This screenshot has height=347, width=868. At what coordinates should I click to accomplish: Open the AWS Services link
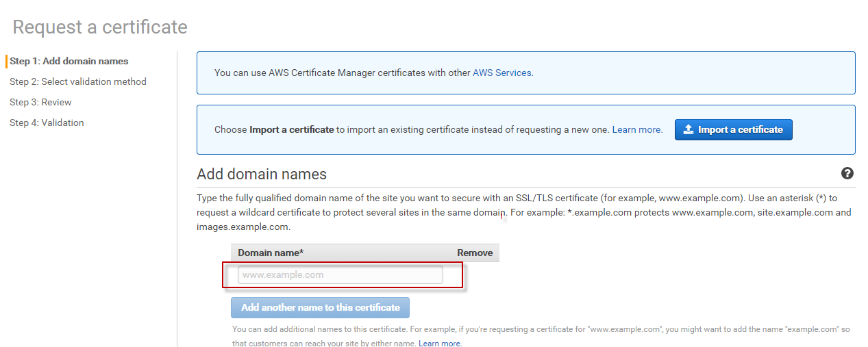tap(502, 73)
